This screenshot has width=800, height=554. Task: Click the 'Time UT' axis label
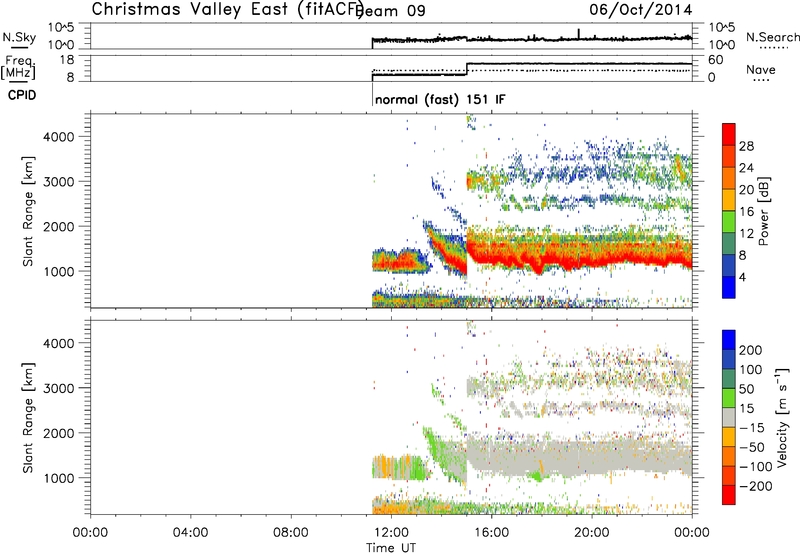click(x=391, y=547)
